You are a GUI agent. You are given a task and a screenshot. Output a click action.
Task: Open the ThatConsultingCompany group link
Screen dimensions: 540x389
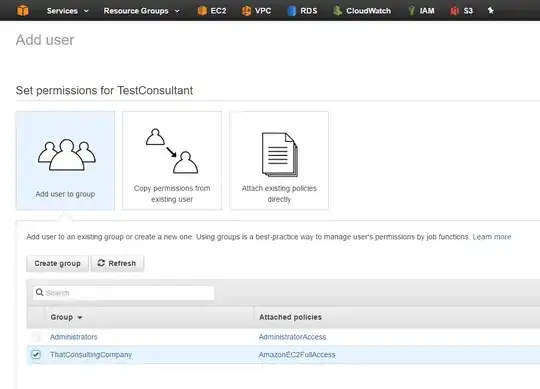point(91,355)
